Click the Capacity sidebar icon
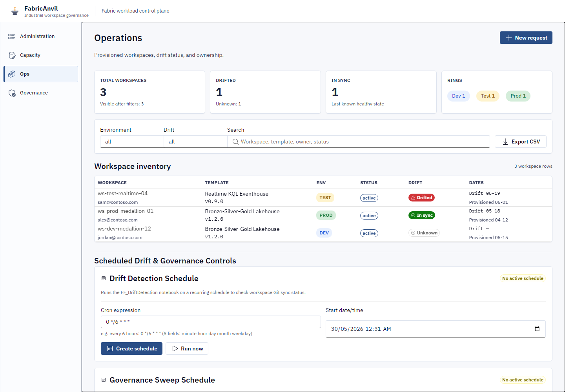The width and height of the screenshot is (565, 392). [x=12, y=55]
